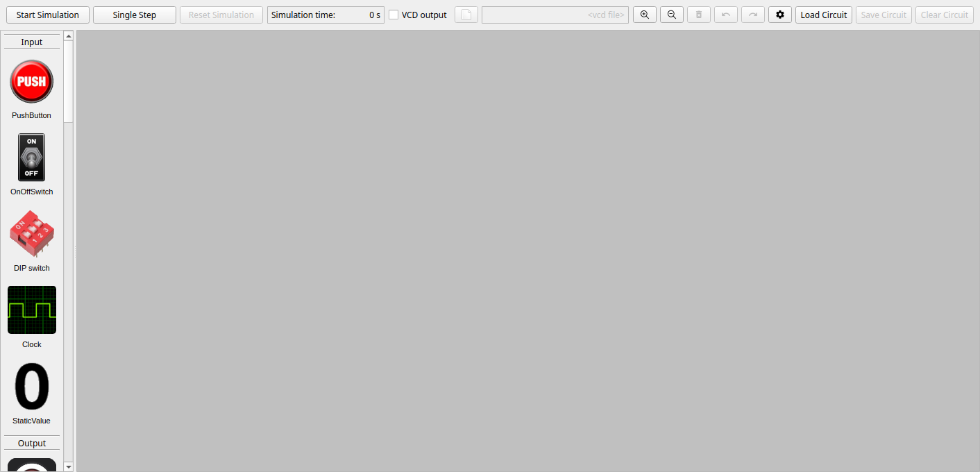Click the partially visible first Output component
This screenshot has height=472, width=980.
point(32,464)
